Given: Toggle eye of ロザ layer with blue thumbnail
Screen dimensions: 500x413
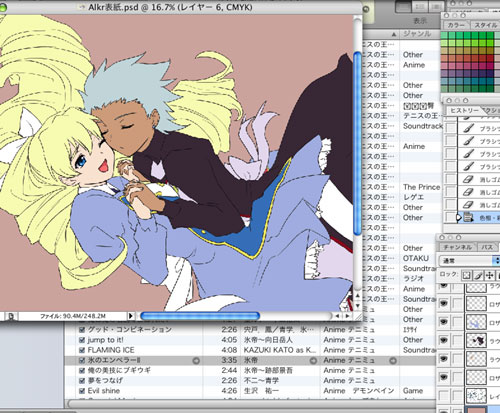Looking at the screenshot, I should coord(443,322).
